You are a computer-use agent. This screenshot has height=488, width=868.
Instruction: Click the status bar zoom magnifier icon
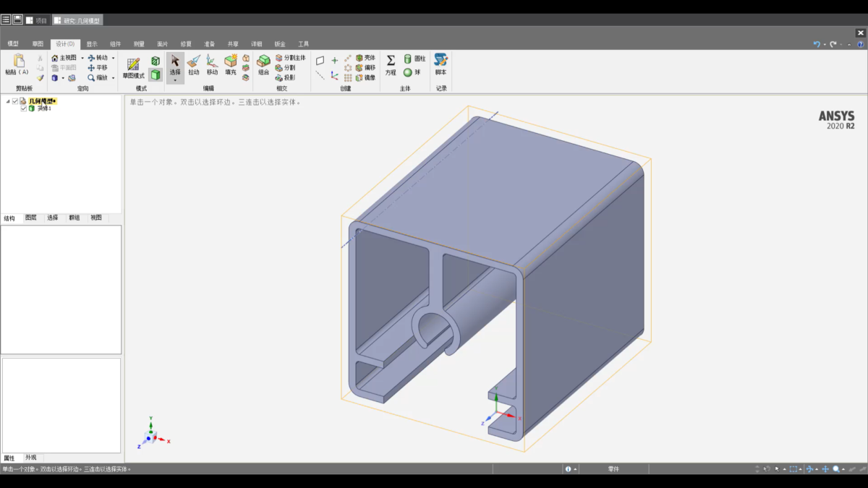click(836, 469)
